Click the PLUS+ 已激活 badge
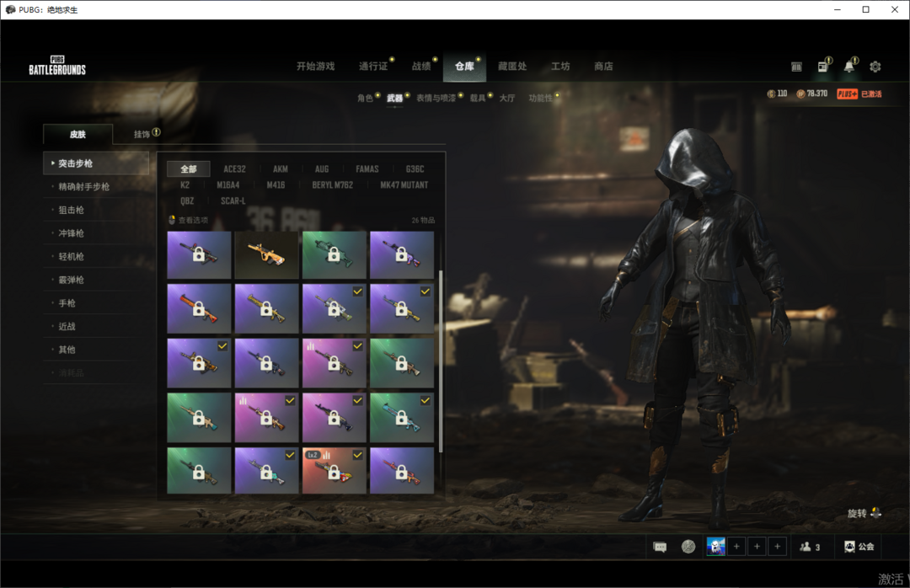Image resolution: width=910 pixels, height=588 pixels. click(x=859, y=94)
